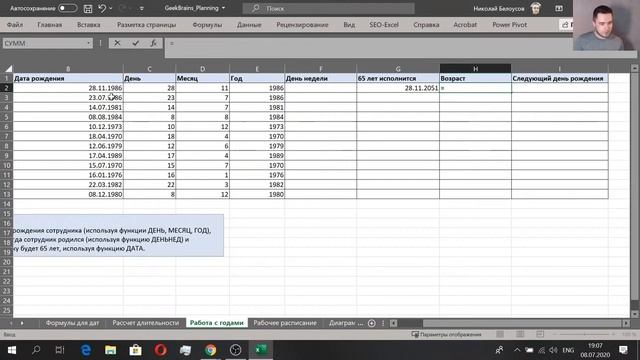Undo the last action
Image resolution: width=640 pixels, height=360 pixels.
click(x=102, y=8)
